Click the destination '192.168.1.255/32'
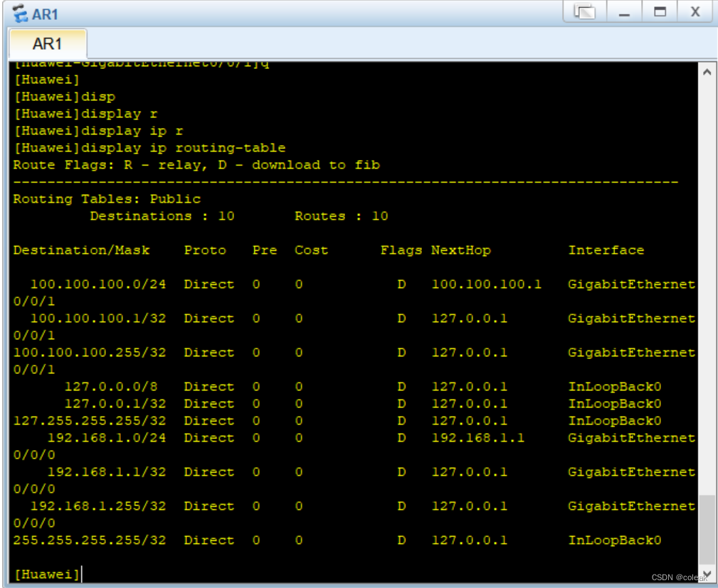Image resolution: width=718 pixels, height=588 pixels. tap(98, 506)
